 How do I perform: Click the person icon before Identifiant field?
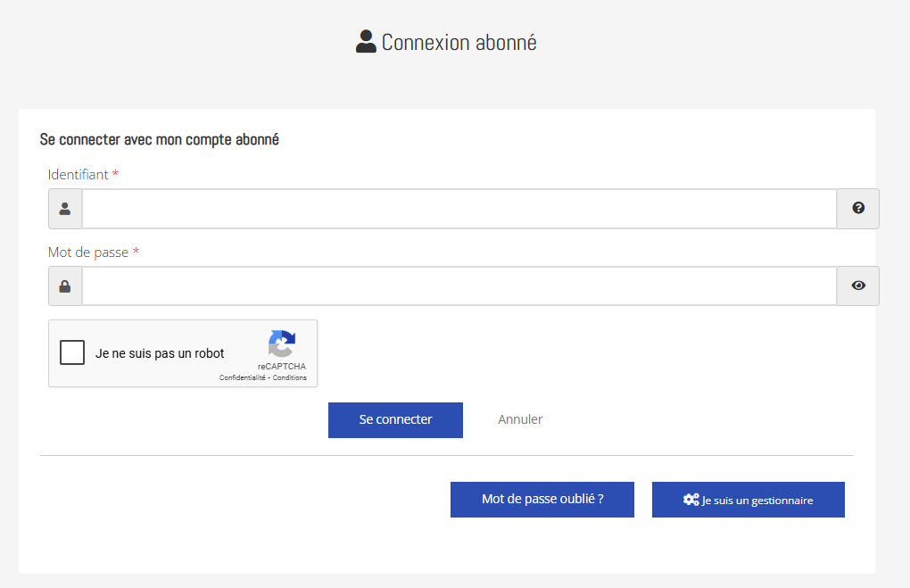65,209
